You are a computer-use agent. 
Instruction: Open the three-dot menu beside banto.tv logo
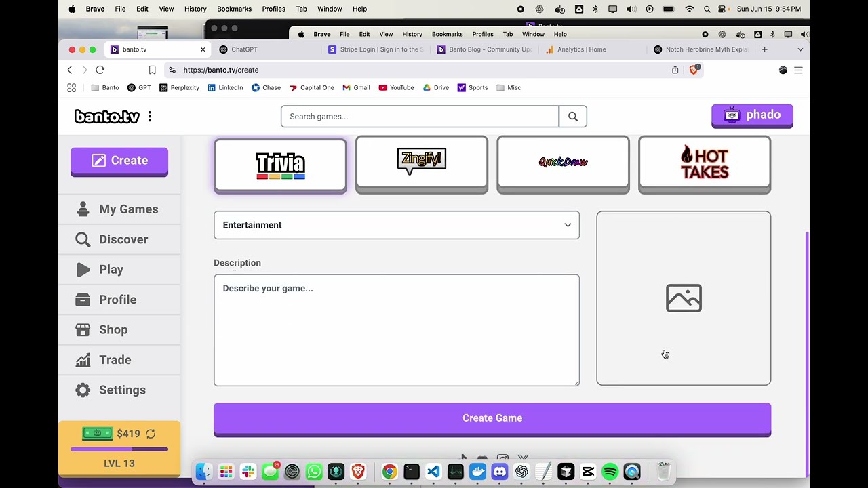pos(150,117)
